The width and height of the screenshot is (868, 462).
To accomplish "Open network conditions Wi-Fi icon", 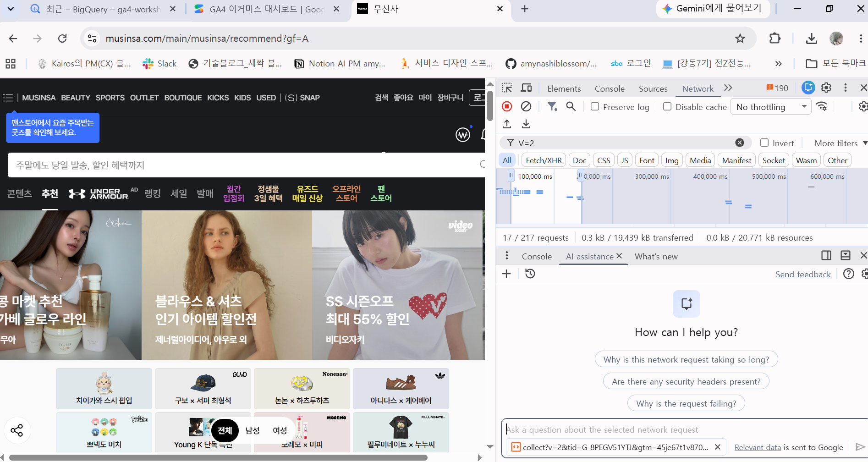I will click(x=822, y=106).
